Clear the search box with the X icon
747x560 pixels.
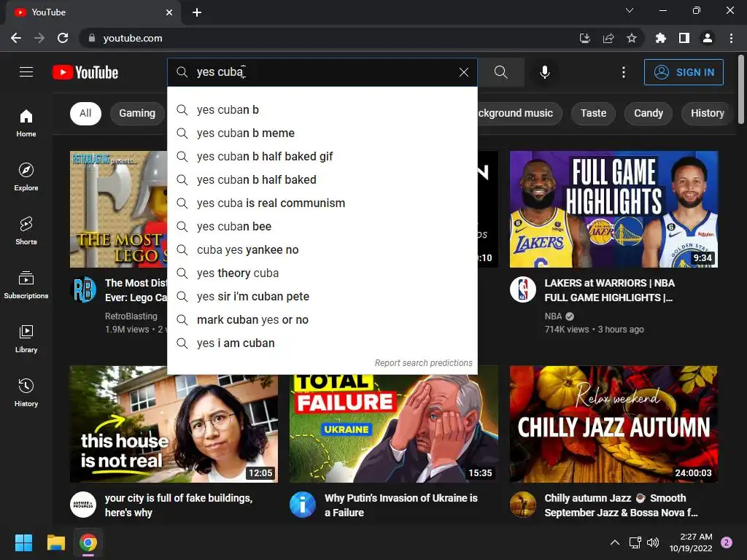[x=463, y=72]
